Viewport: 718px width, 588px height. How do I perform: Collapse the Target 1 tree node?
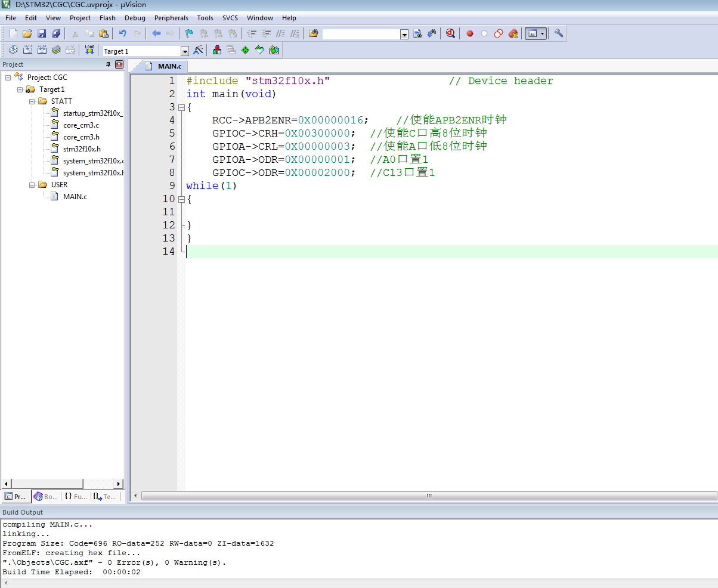pyautogui.click(x=20, y=89)
